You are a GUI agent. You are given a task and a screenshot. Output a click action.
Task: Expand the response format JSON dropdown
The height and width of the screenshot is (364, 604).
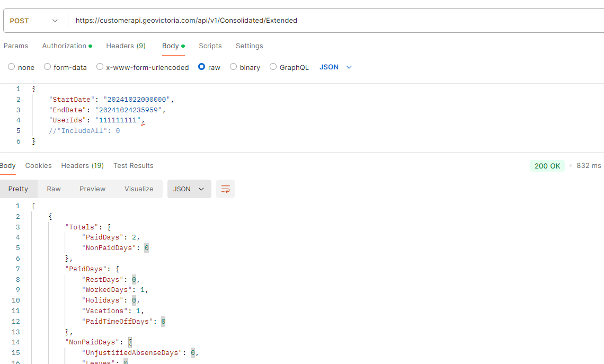[189, 189]
